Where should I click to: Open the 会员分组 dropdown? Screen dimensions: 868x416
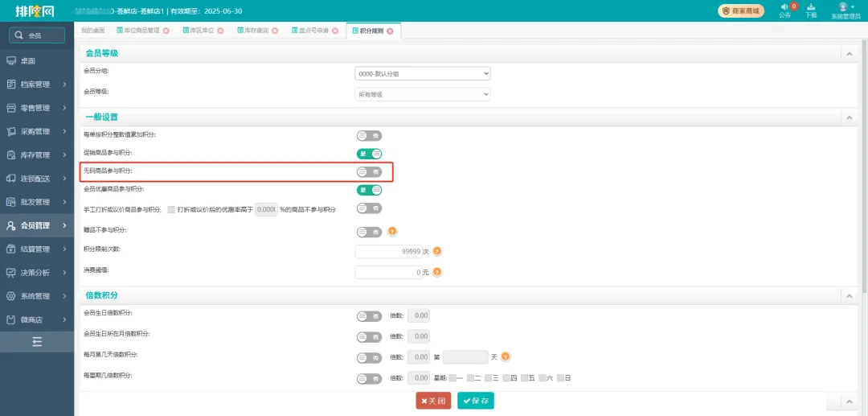point(422,73)
